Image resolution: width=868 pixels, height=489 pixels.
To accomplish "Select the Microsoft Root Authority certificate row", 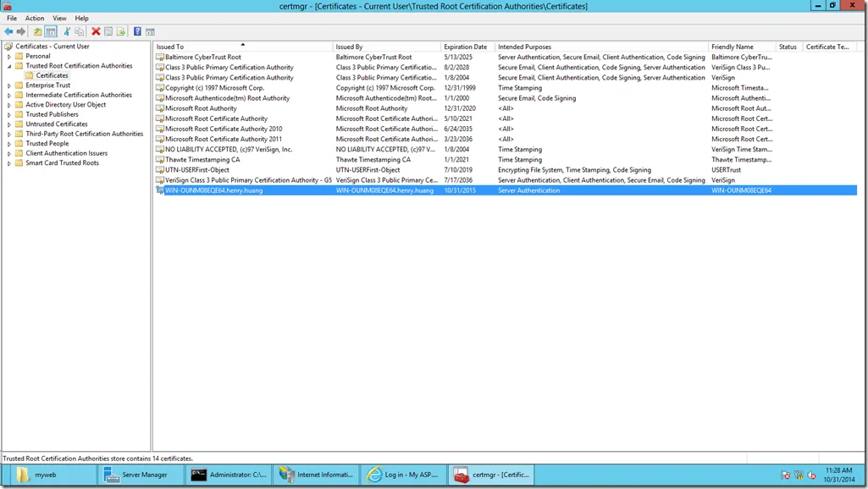I will tap(506, 108).
